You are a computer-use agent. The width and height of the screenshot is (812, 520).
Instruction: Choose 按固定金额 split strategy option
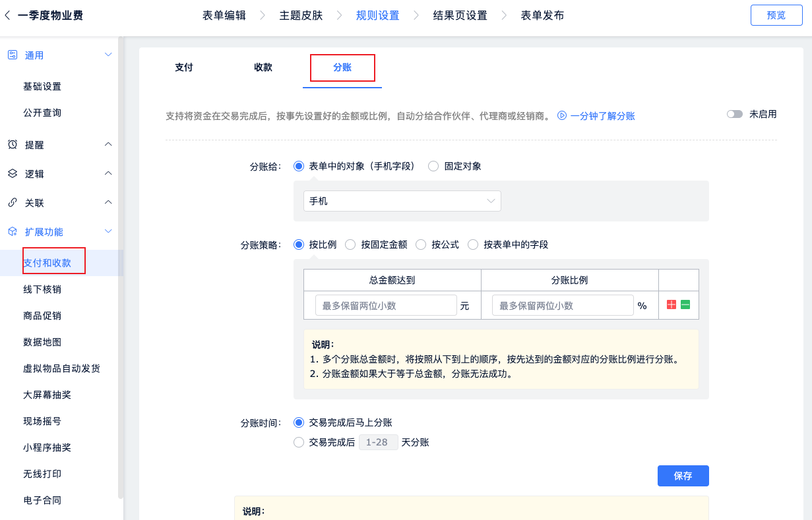point(350,245)
